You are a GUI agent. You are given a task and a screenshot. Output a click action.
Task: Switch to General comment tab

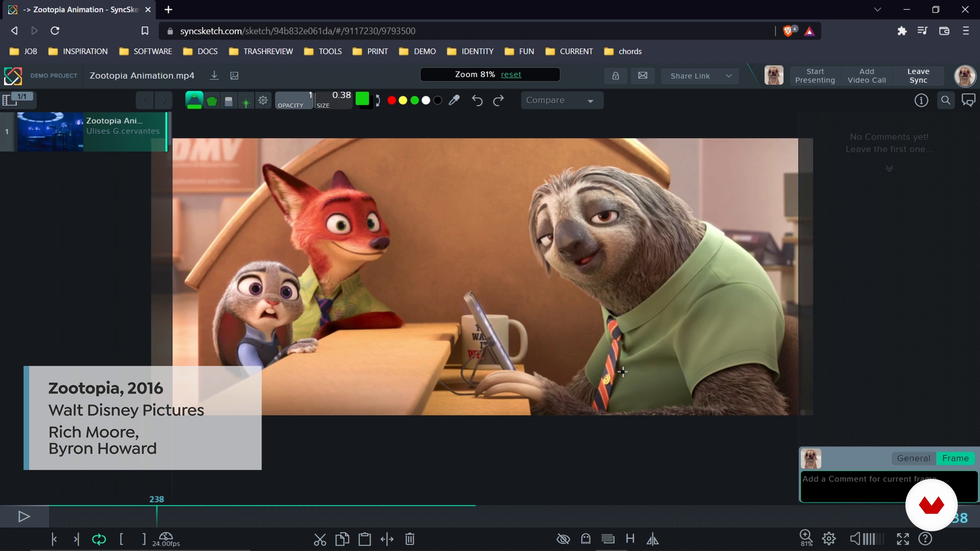[x=913, y=459]
